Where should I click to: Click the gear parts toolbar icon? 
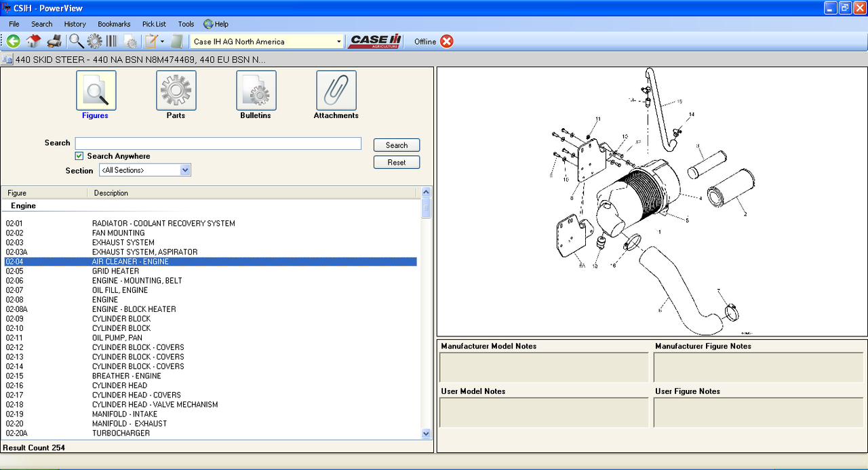(94, 41)
